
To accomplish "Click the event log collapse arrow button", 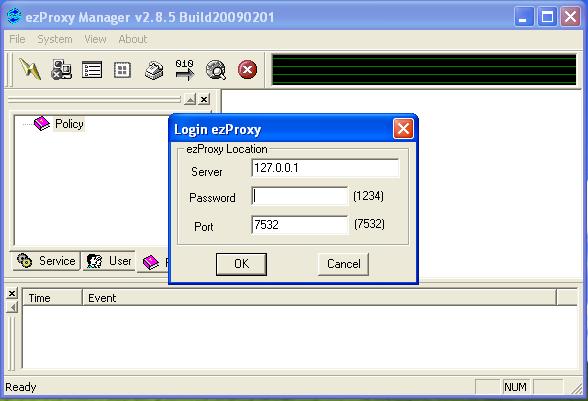I will tap(12, 308).
